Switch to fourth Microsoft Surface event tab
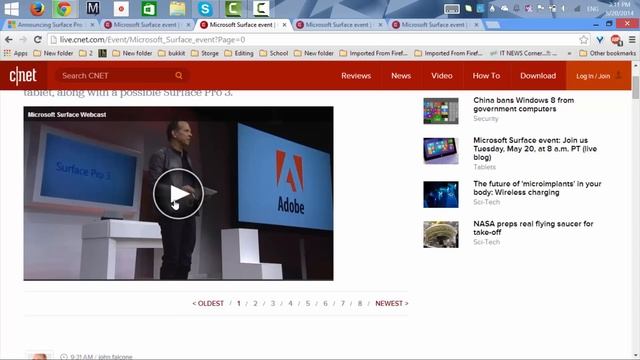Screen dimensions: 640x360 coord(339,24)
